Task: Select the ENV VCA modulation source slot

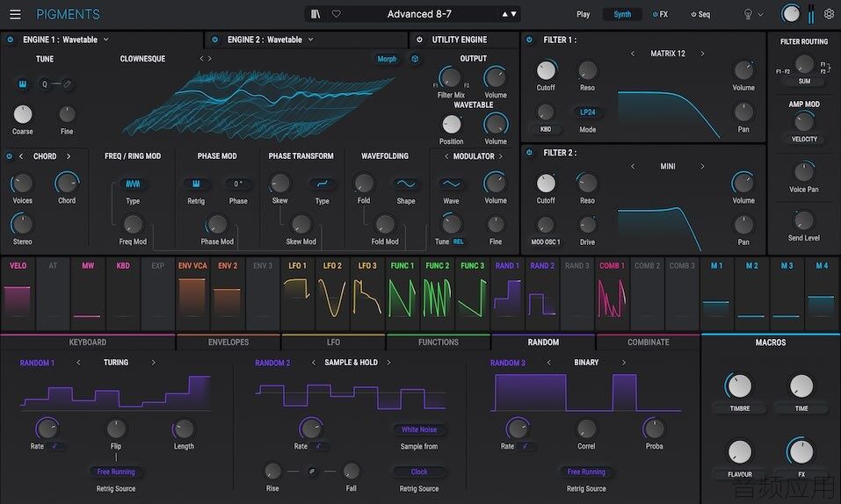Action: pyautogui.click(x=192, y=293)
